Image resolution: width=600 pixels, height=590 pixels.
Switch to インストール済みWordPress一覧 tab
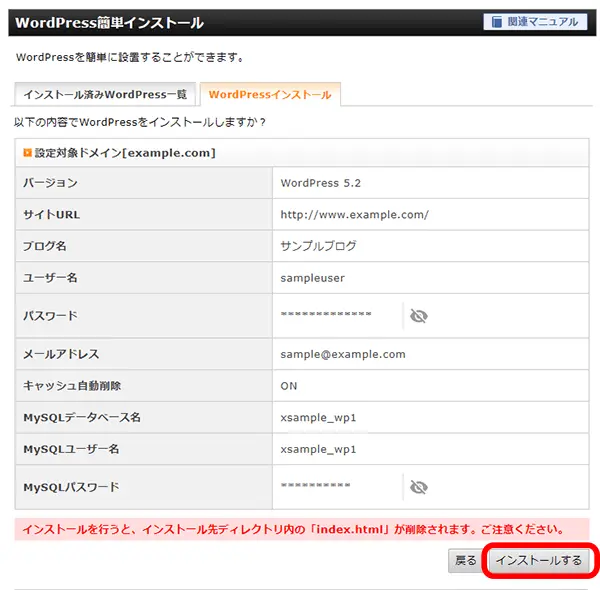(103, 95)
